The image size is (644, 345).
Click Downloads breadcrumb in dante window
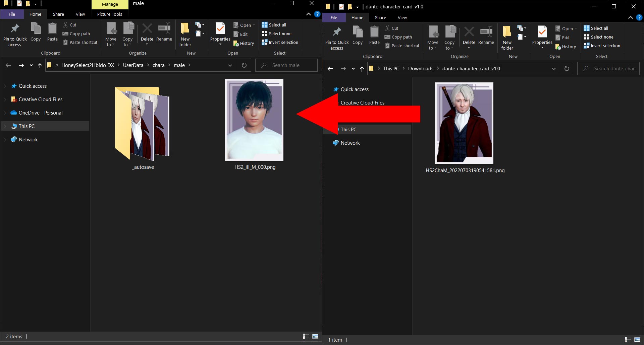(421, 69)
